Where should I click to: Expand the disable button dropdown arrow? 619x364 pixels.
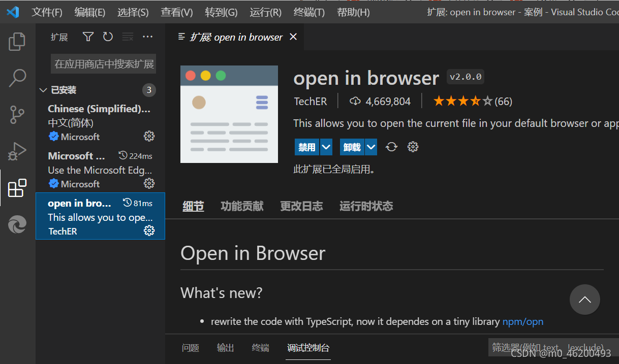coord(326,147)
